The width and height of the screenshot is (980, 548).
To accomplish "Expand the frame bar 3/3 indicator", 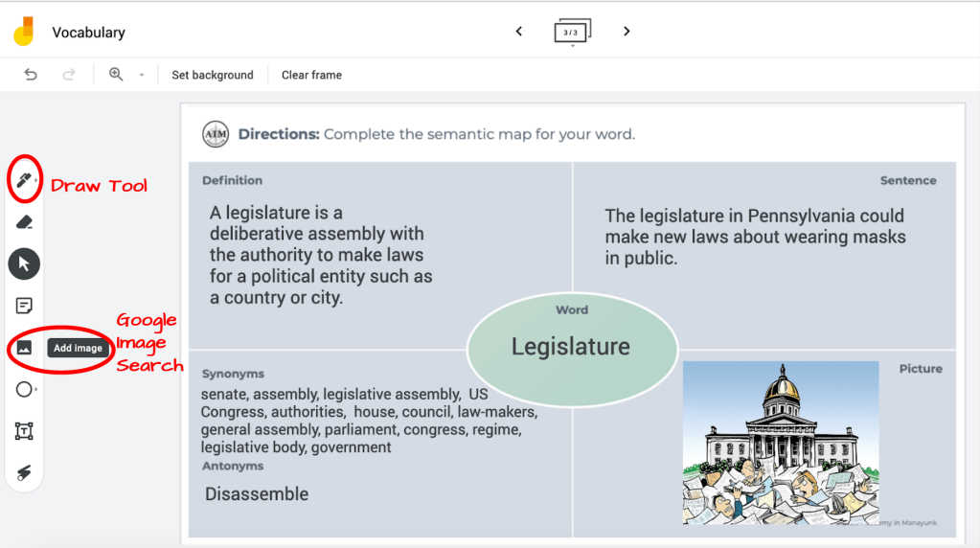I will tap(572, 33).
